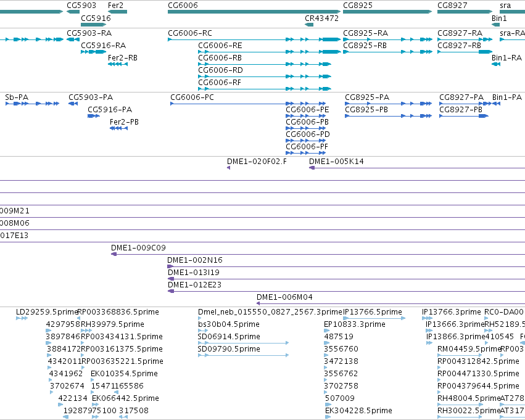525x420 pixels.
Task: Select the CR43472 gene label
Action: pos(322,18)
